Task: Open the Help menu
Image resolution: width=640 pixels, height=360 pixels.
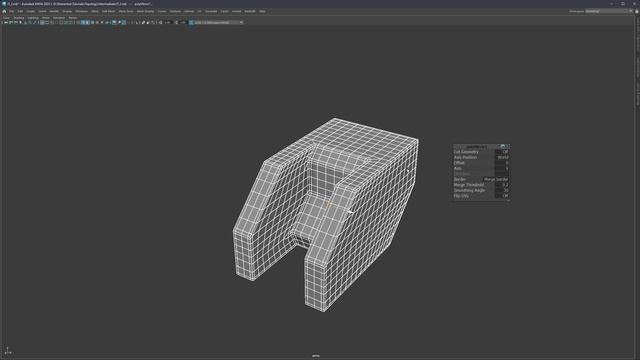Action: click(x=262, y=11)
